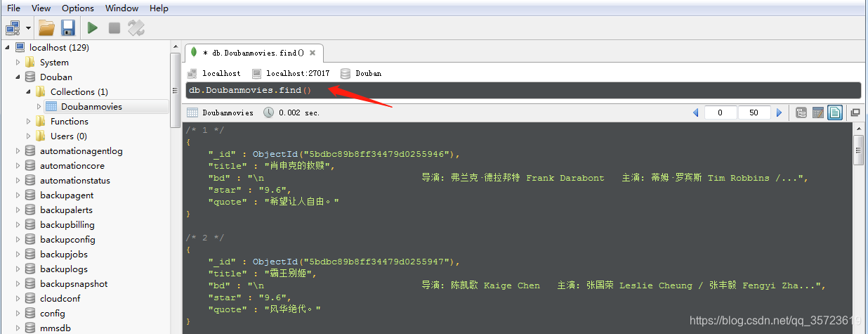Image resolution: width=868 pixels, height=334 pixels.
Task: Click the detach output window icon
Action: [x=855, y=113]
